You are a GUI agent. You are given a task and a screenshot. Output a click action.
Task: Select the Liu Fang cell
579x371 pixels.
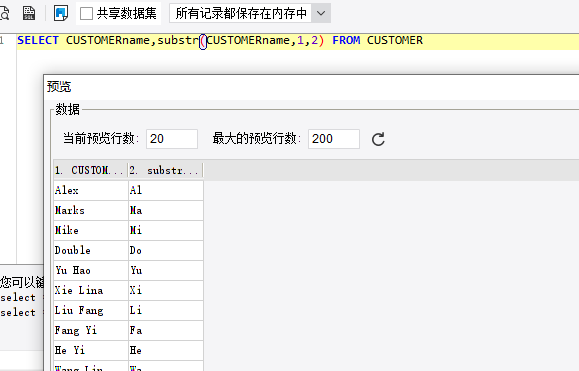click(91, 310)
